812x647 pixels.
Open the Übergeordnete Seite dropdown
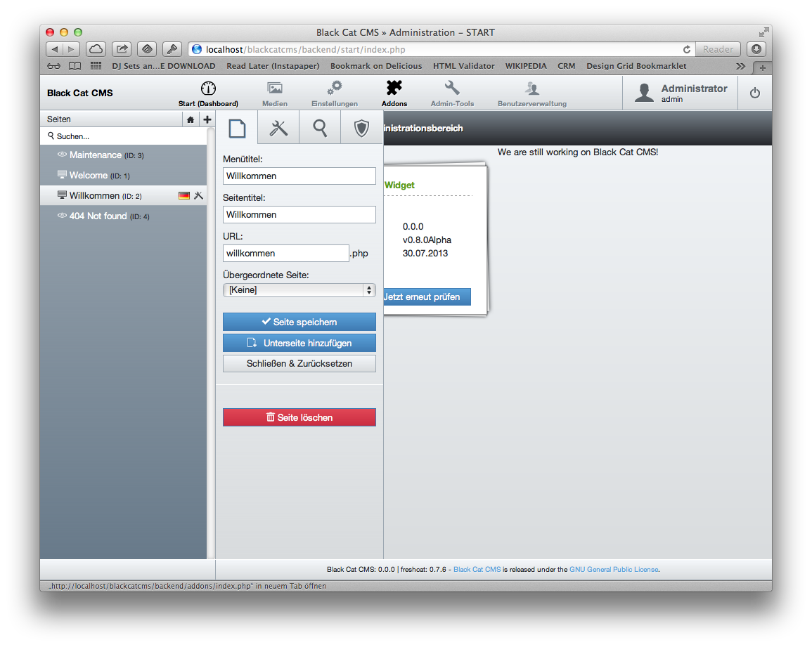point(299,290)
